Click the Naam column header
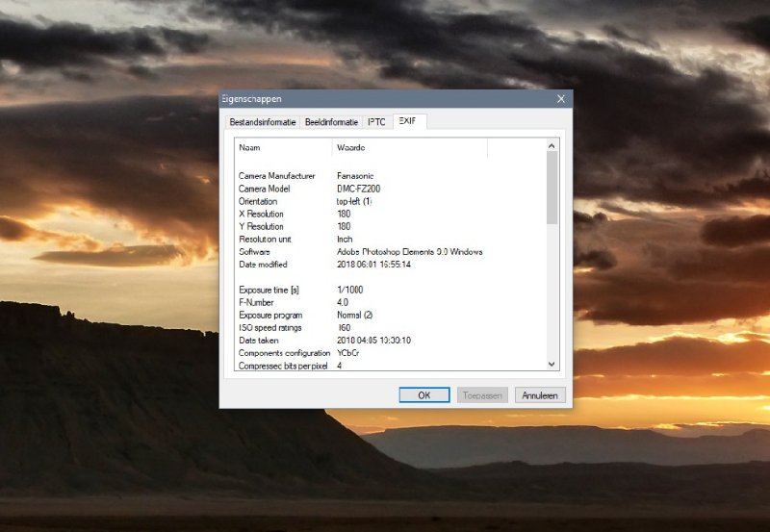Screen dimensions: 770x532 (283, 147)
